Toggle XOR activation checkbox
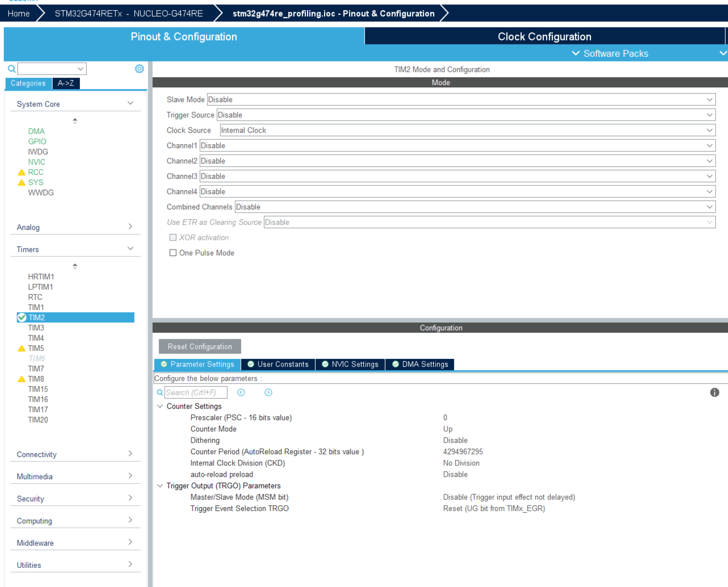 pos(173,238)
